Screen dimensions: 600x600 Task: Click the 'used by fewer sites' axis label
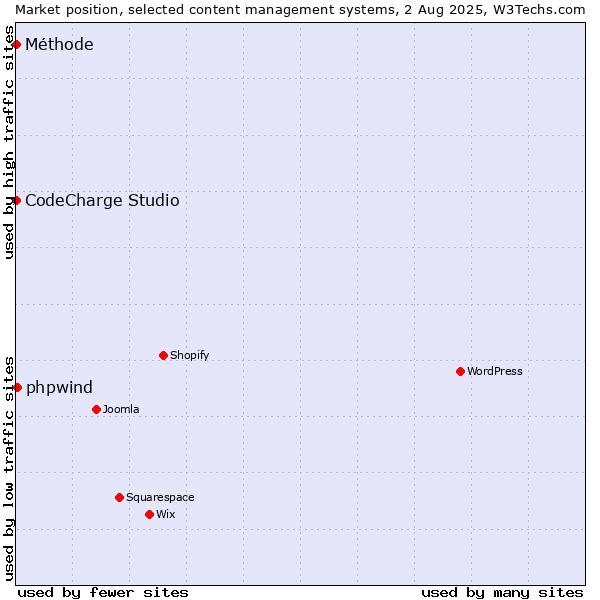tap(103, 593)
